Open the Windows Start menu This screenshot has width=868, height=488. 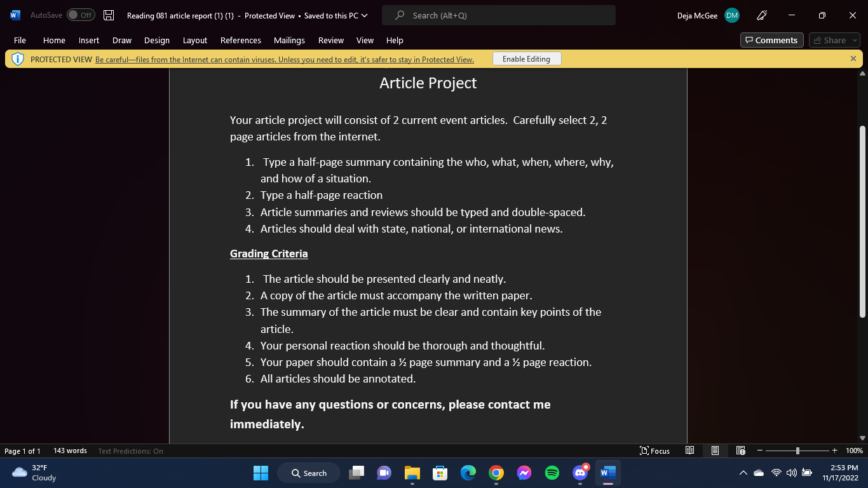(261, 473)
